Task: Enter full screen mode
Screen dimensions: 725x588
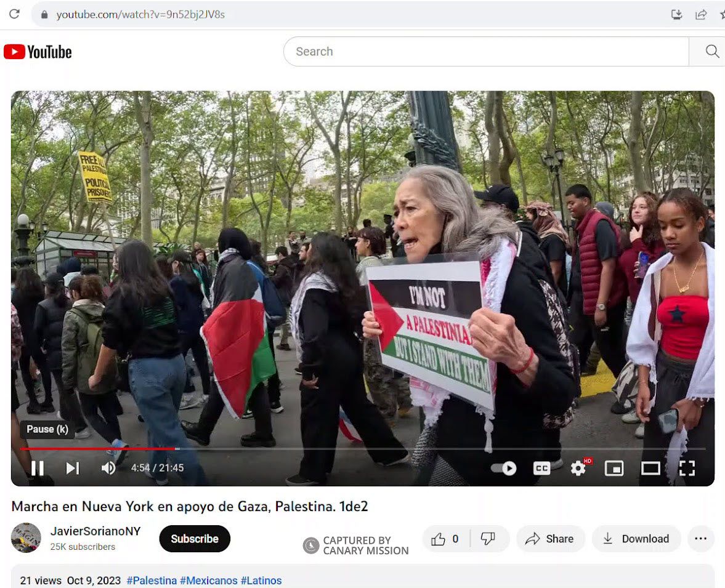Action: coord(687,469)
